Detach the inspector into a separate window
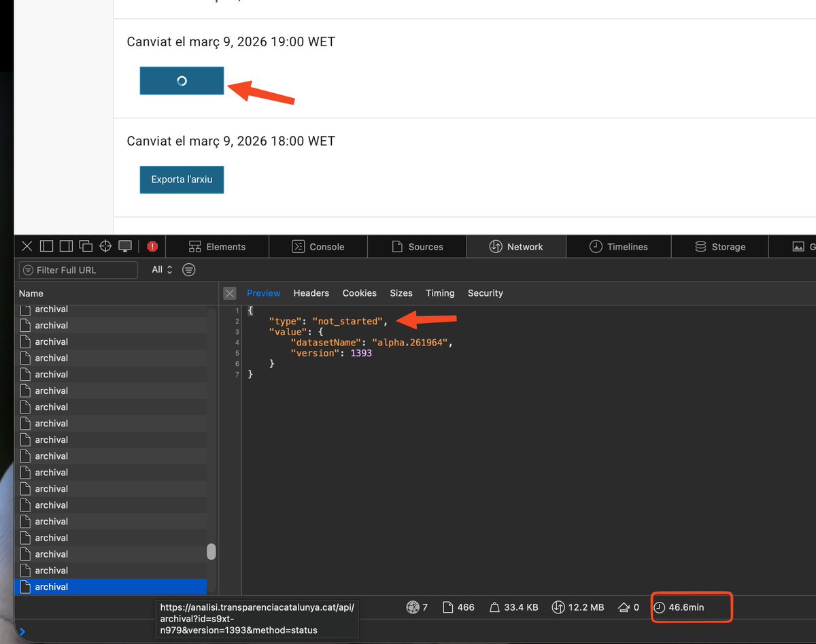The height and width of the screenshot is (644, 816). coord(86,246)
